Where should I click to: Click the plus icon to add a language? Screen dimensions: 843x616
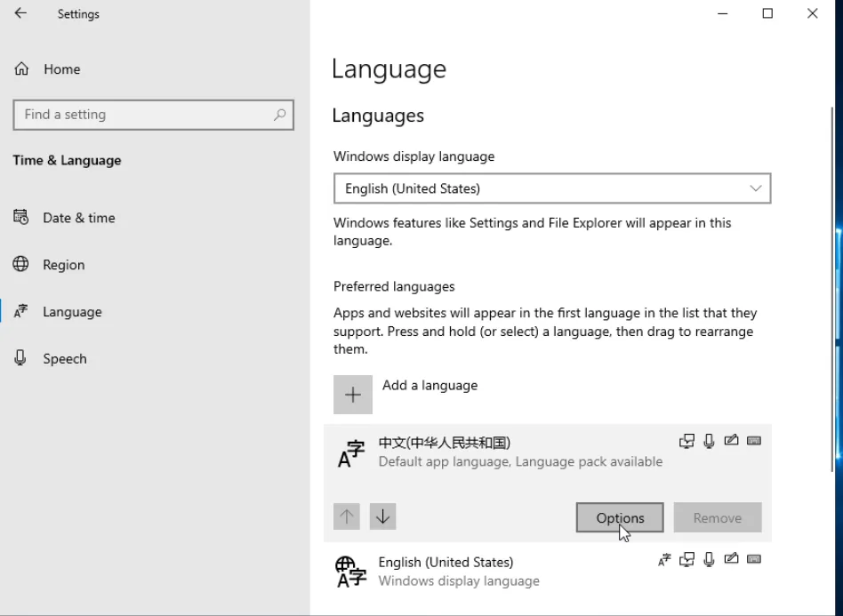353,395
